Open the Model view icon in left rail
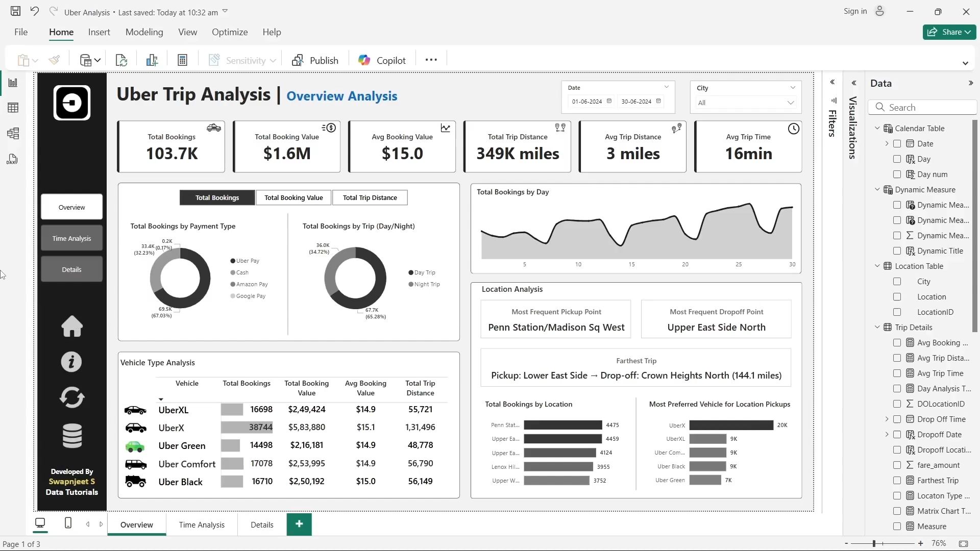 (x=13, y=134)
